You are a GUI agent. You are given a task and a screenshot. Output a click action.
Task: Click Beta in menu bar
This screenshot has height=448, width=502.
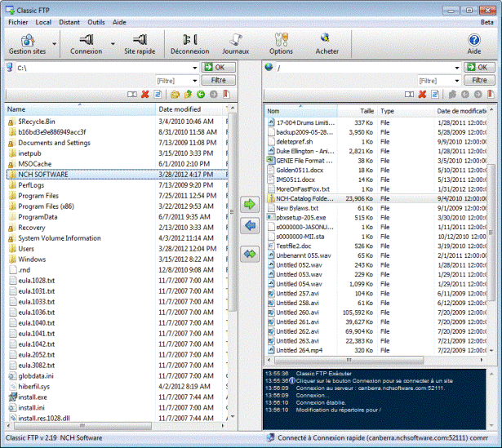tap(487, 22)
